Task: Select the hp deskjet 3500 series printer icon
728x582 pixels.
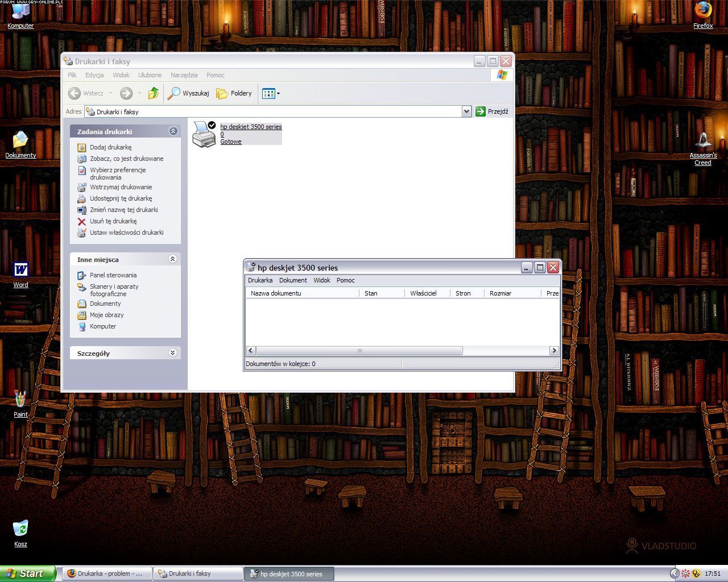Action: (204, 134)
